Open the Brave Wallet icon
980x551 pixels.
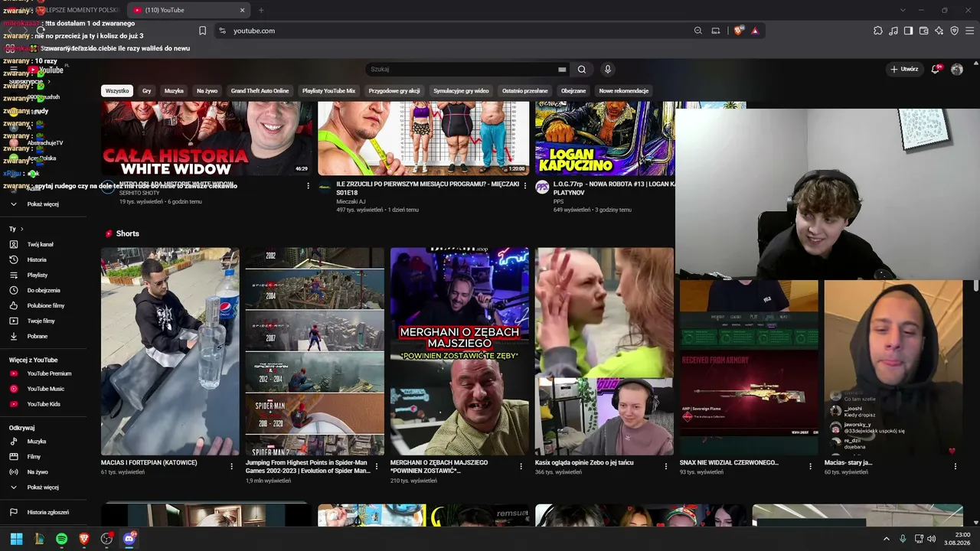tap(924, 31)
